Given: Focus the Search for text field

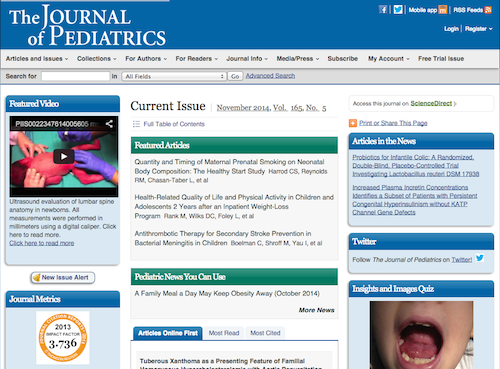Looking at the screenshot, I should click(76, 76).
